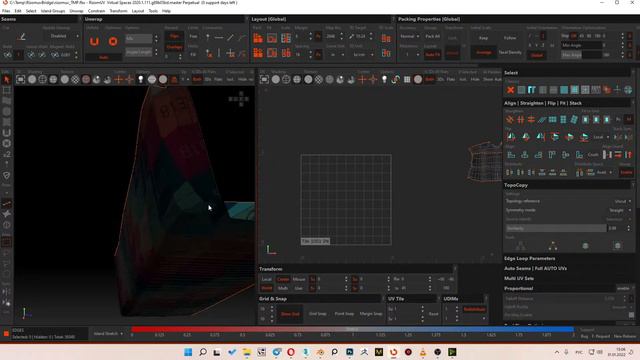Open the Normal resolution dropdown in Packing Properties
Image resolution: width=640 pixels, height=360 pixels.
pyautogui.click(x=409, y=36)
